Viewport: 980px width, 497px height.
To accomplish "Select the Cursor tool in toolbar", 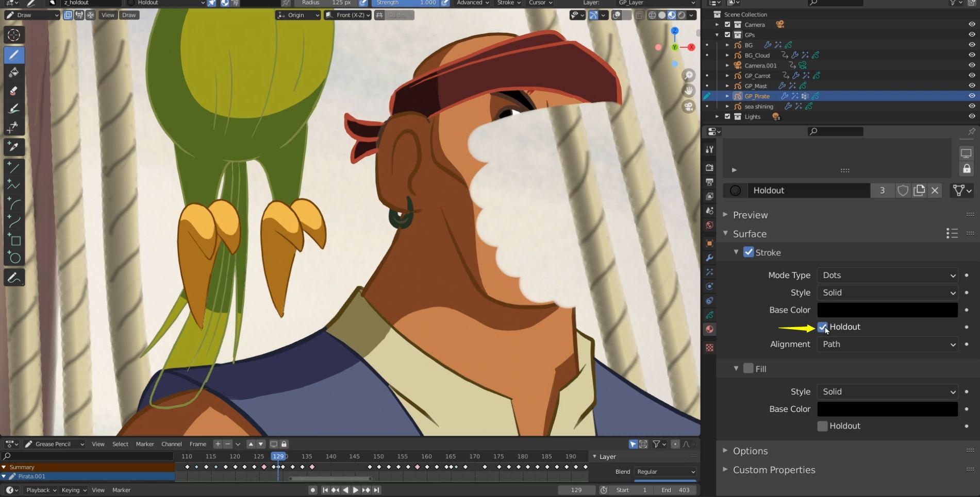I will (x=14, y=35).
